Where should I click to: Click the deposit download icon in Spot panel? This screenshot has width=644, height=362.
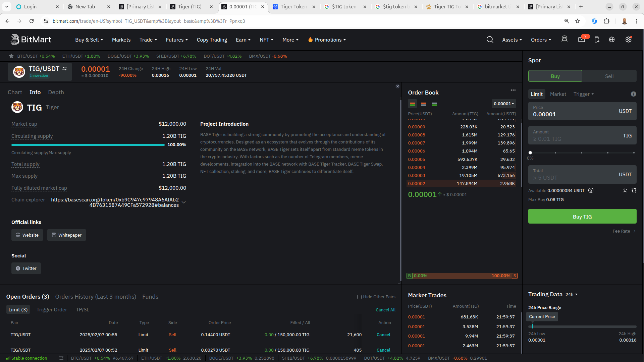click(x=625, y=190)
